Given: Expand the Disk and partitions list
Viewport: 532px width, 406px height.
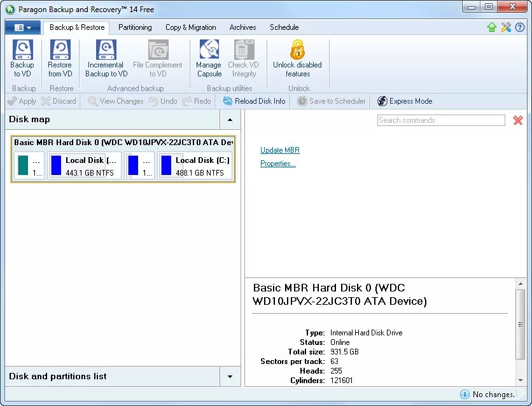Looking at the screenshot, I should click(x=230, y=376).
